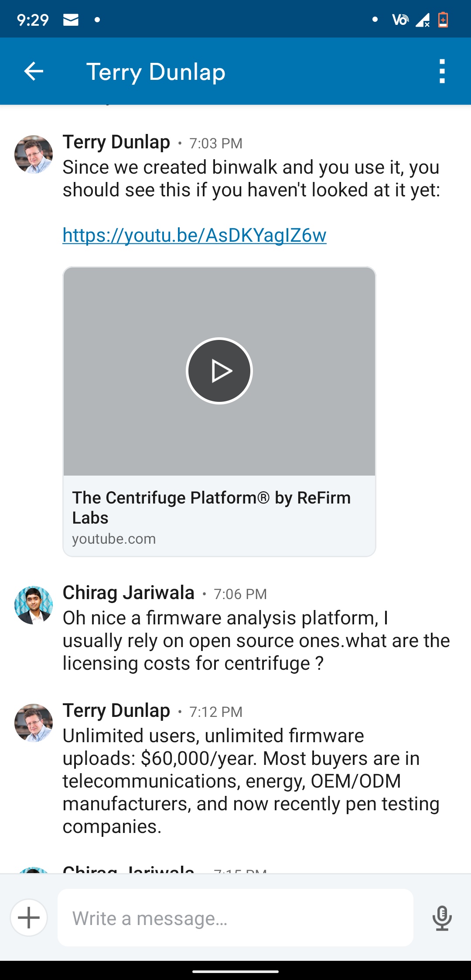
Task: Tap Chirag Jariwala's avatar at 7:06 PM
Action: pyautogui.click(x=34, y=605)
